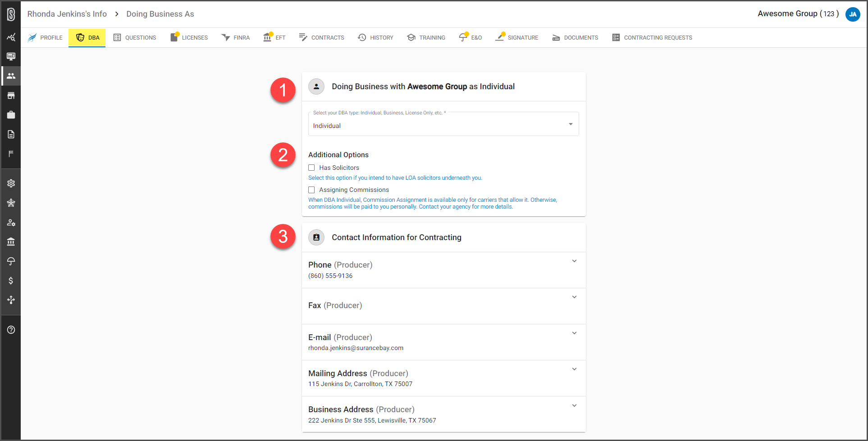Open the analytics chart icon in sidebar
The width and height of the screenshot is (868, 441).
pyautogui.click(x=11, y=37)
